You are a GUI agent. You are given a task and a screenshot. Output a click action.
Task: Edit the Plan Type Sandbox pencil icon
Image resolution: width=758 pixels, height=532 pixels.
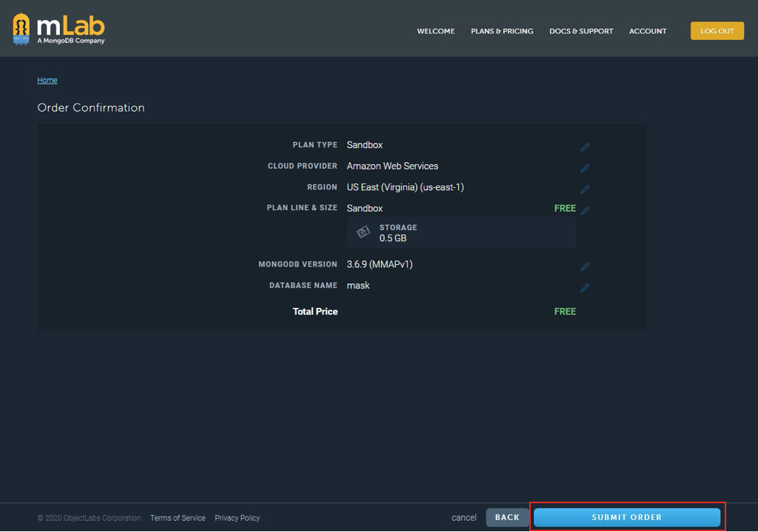point(585,147)
